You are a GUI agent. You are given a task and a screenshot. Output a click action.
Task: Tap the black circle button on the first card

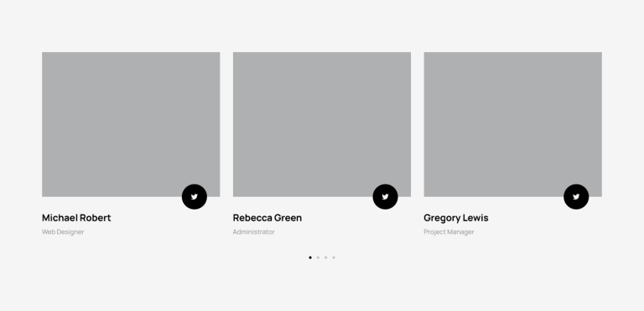pyautogui.click(x=195, y=197)
